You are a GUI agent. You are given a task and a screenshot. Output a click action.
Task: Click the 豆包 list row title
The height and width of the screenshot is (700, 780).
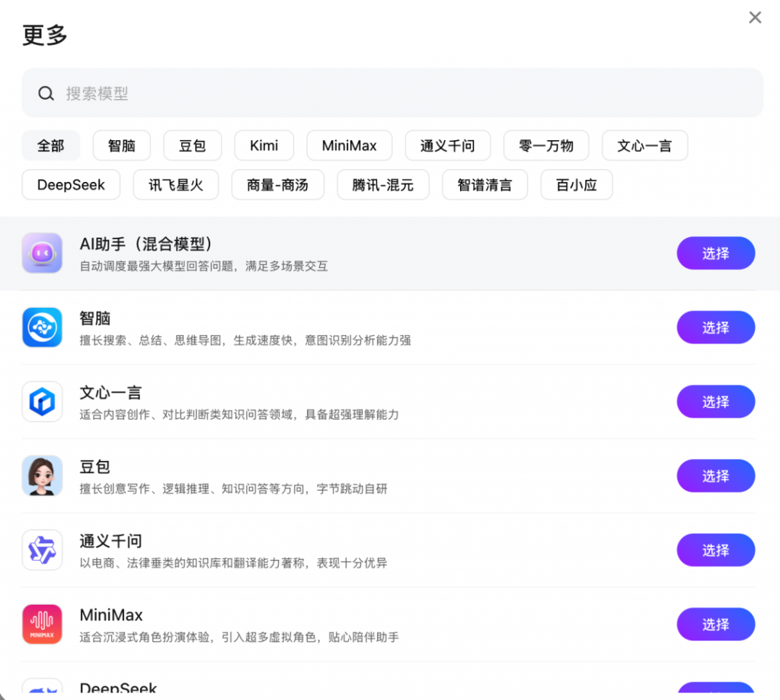click(x=95, y=466)
